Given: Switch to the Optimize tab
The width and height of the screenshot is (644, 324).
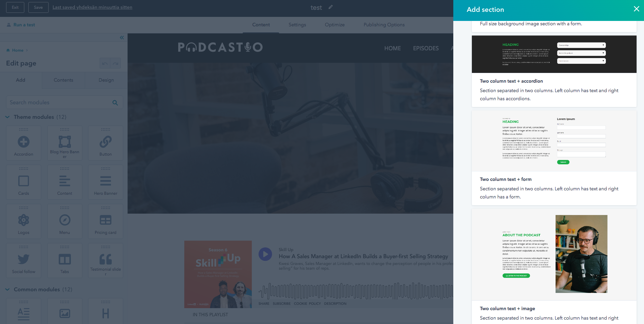Looking at the screenshot, I should point(335,25).
